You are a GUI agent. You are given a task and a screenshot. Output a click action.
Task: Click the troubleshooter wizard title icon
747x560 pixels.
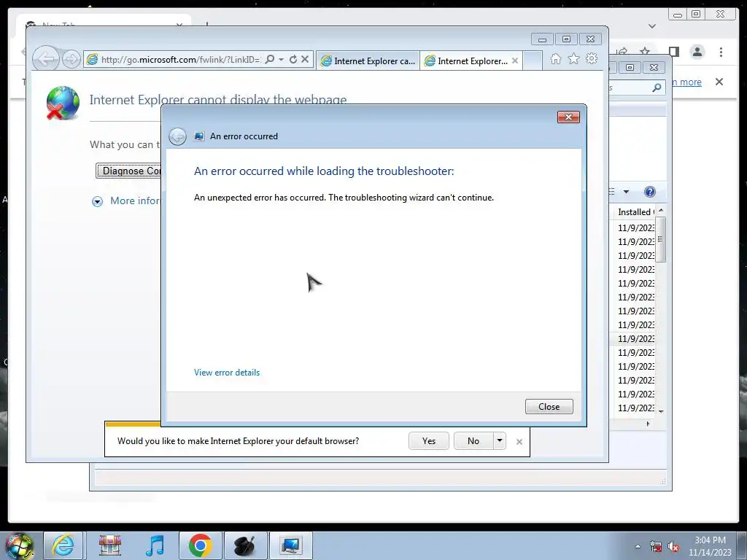pyautogui.click(x=199, y=136)
